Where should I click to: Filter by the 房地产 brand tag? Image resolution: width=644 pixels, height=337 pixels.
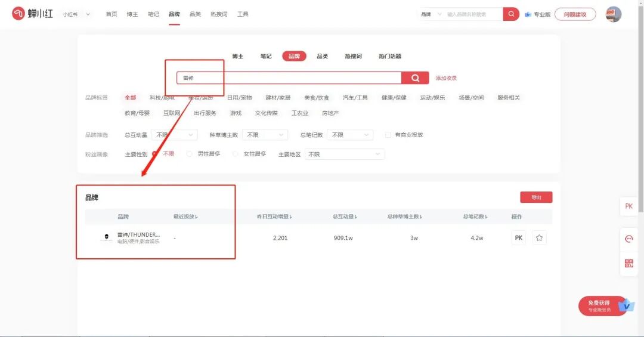click(x=330, y=113)
